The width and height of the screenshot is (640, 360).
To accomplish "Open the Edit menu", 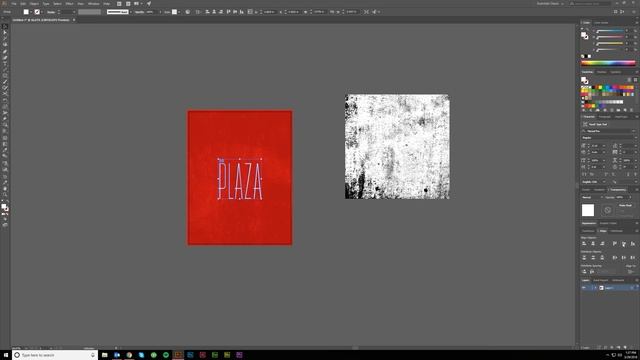I will point(23,4).
